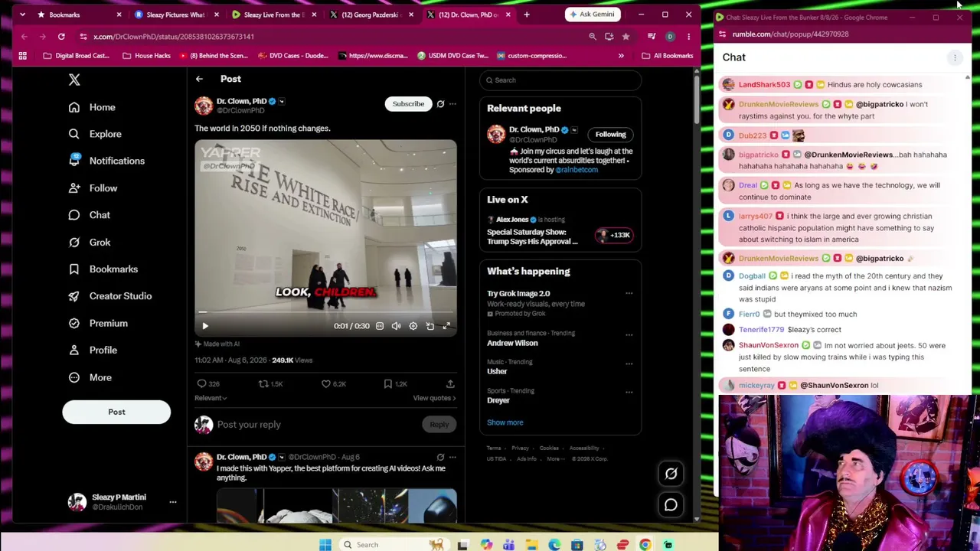Open All Bookmarks folder
The height and width of the screenshot is (551, 980).
tap(668, 56)
